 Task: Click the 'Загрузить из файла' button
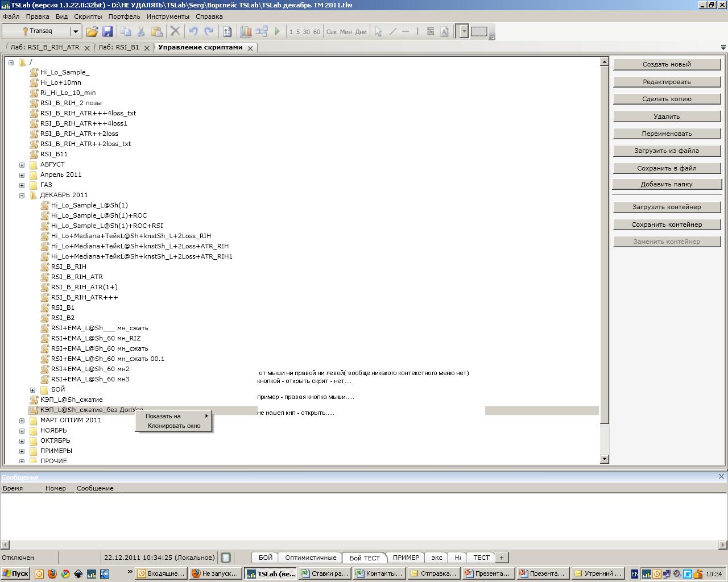click(667, 151)
